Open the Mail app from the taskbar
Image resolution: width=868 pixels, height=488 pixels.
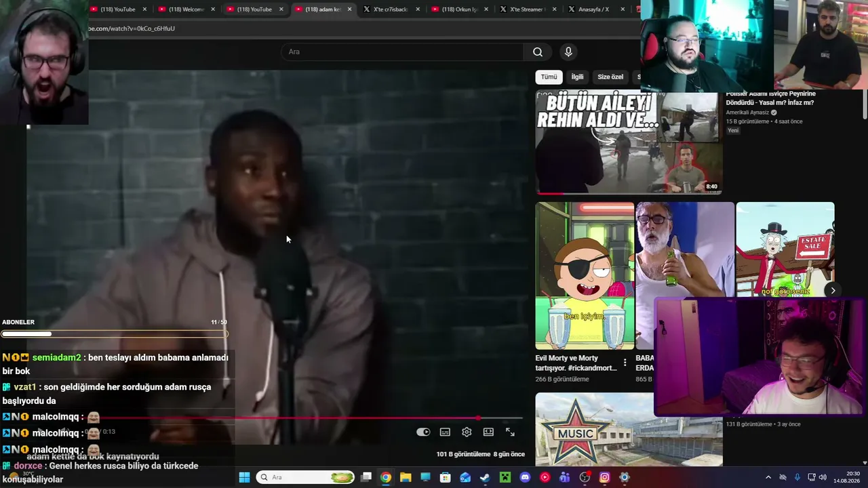[465, 477]
